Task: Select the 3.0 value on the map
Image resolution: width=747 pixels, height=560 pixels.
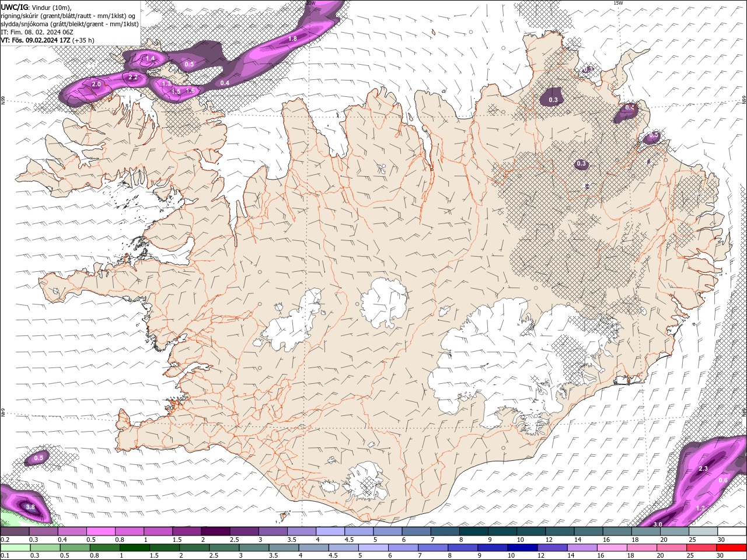Action: pyautogui.click(x=658, y=524)
